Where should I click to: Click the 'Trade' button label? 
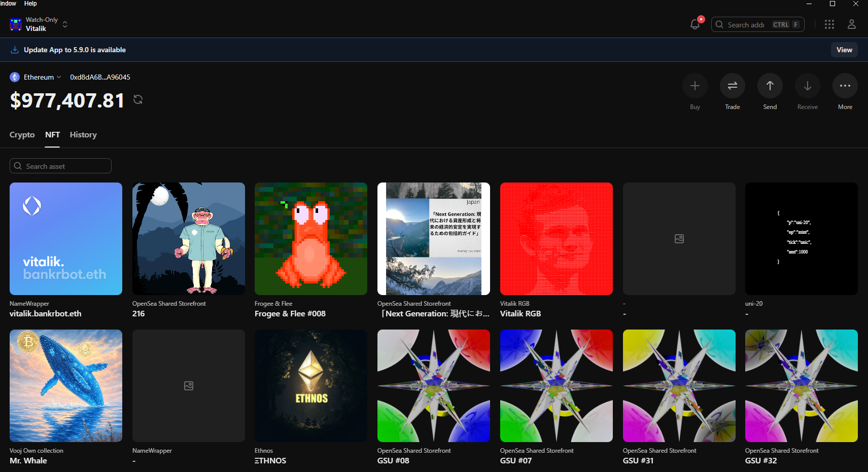(733, 107)
